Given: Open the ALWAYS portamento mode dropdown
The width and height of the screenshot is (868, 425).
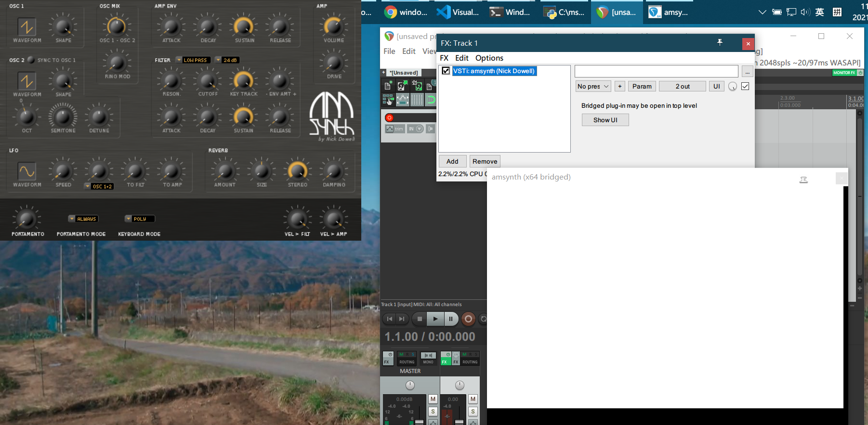Looking at the screenshot, I should click(84, 219).
